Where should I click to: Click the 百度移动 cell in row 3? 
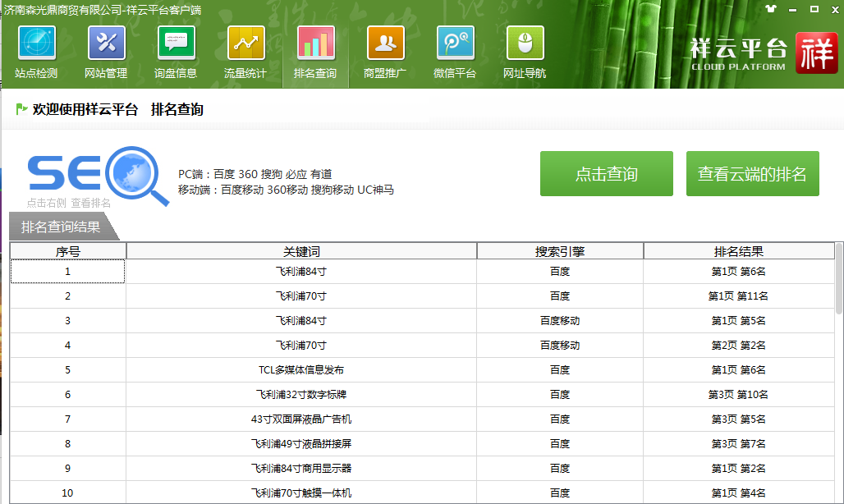560,321
